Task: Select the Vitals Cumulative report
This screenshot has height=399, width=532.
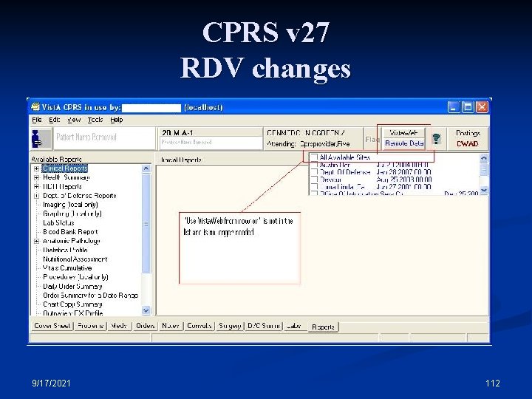Action: tap(67, 268)
